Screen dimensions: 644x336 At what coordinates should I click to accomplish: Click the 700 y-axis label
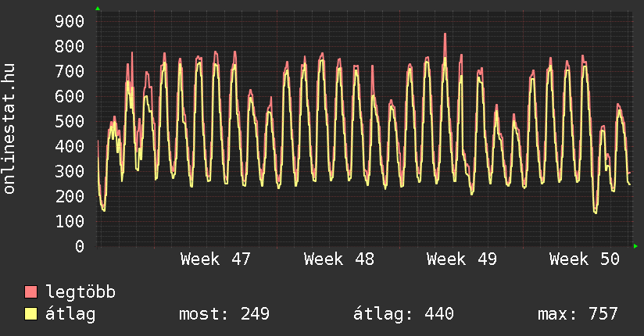tap(69, 71)
